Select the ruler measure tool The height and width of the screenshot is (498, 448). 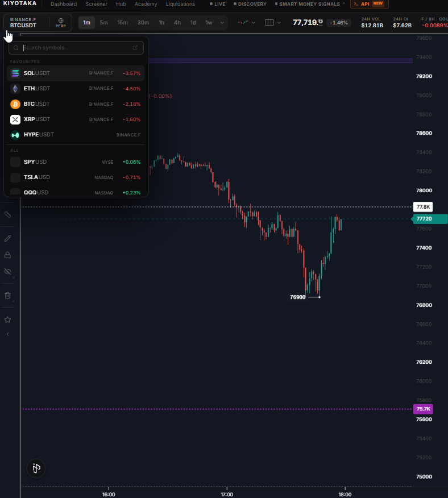[7, 215]
